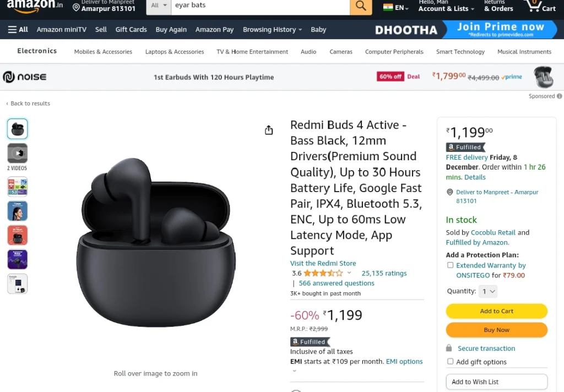Expand the All search category dropdown
564x392 pixels.
pyautogui.click(x=159, y=6)
